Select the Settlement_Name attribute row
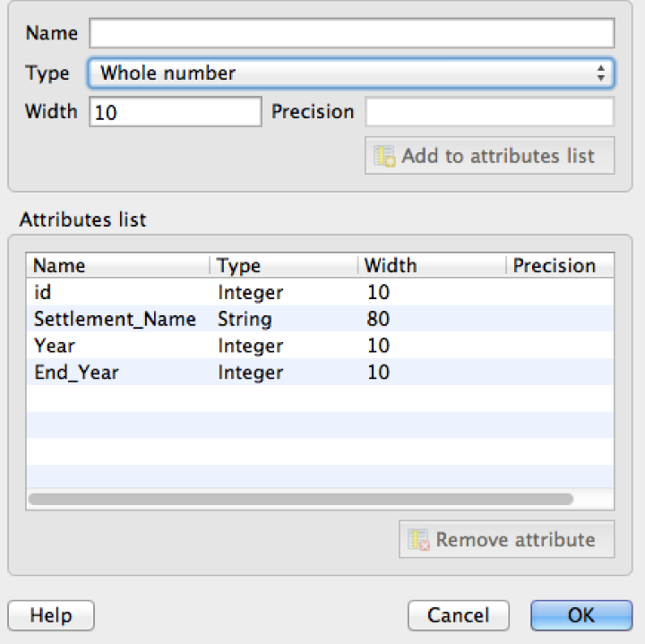Viewport: 645px width, 644px height. click(320, 319)
